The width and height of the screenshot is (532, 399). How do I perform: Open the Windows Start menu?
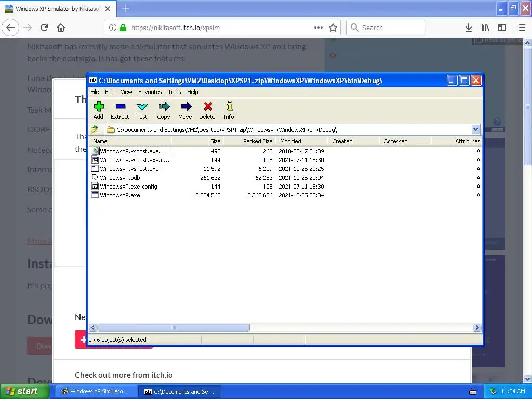(24, 391)
